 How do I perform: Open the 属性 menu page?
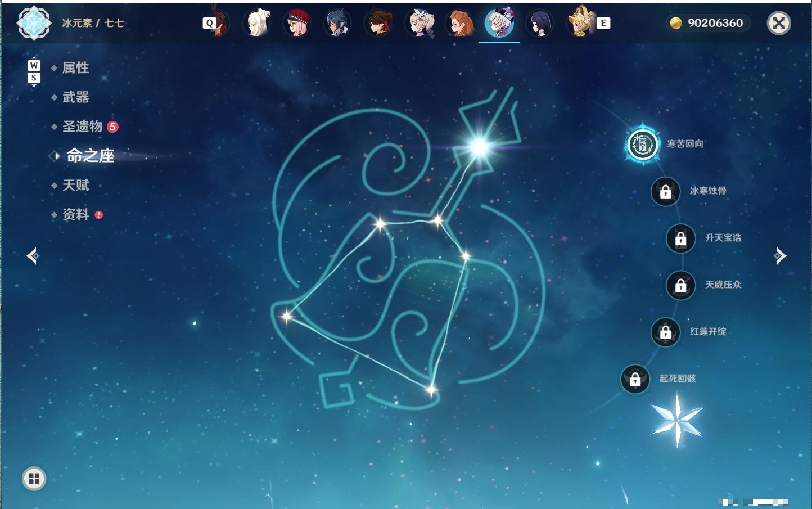coord(75,68)
